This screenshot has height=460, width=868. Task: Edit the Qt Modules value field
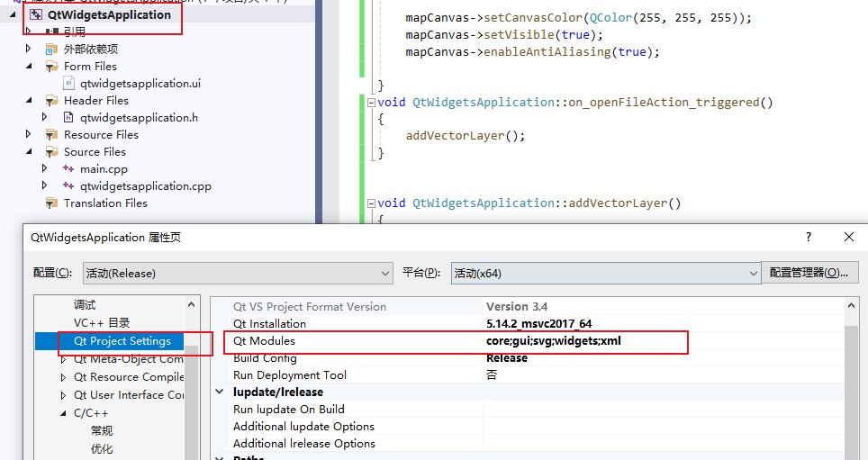click(664, 341)
